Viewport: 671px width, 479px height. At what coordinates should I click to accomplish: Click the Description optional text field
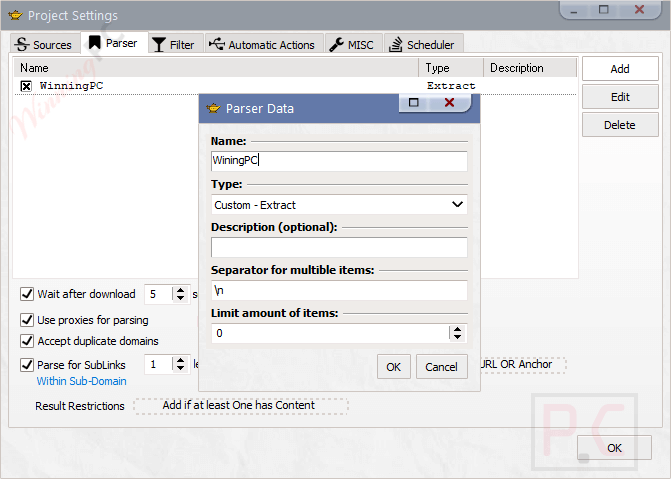(x=339, y=247)
